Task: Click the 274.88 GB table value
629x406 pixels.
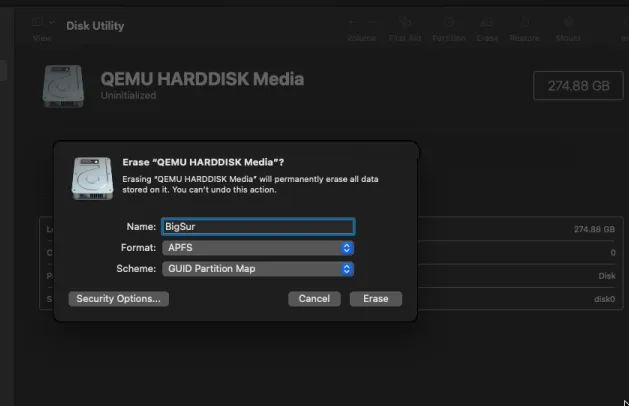Action: click(594, 229)
